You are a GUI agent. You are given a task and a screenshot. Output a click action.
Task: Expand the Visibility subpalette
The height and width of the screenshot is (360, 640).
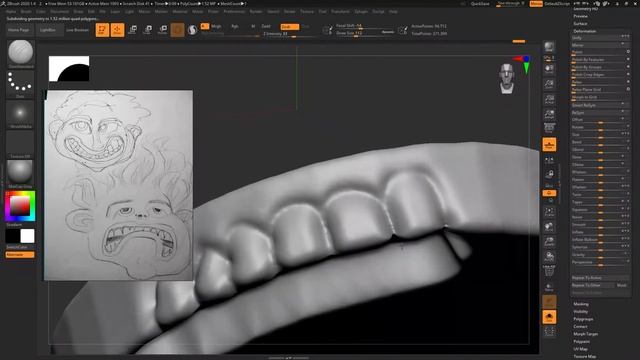point(581,311)
